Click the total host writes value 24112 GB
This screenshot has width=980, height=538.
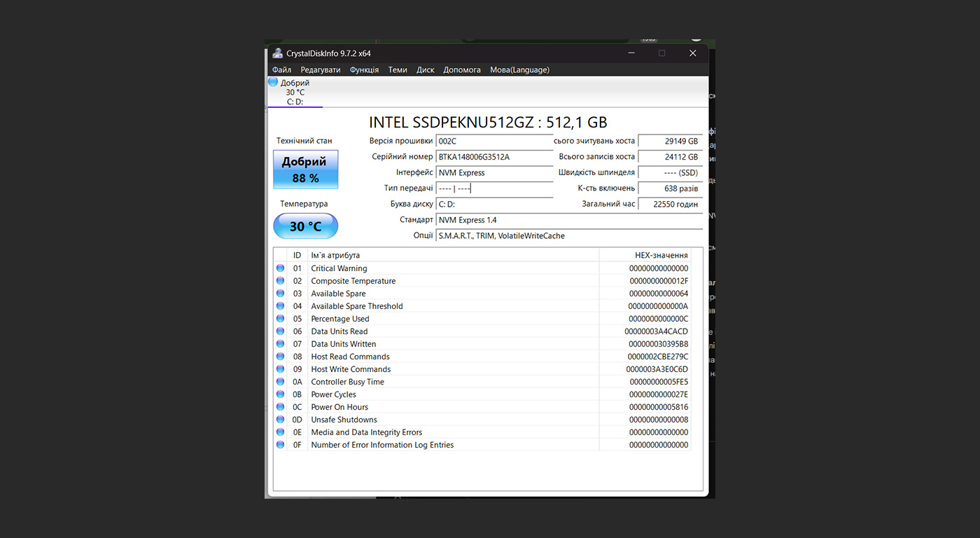click(x=671, y=157)
